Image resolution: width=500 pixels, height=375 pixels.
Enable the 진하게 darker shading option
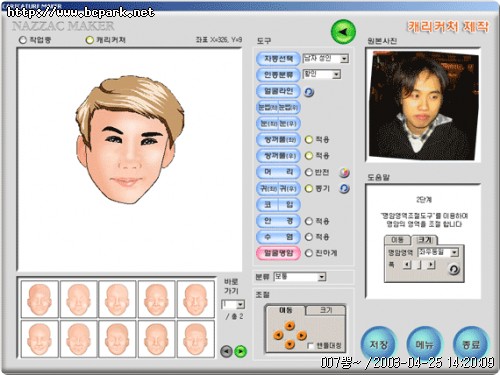click(309, 253)
